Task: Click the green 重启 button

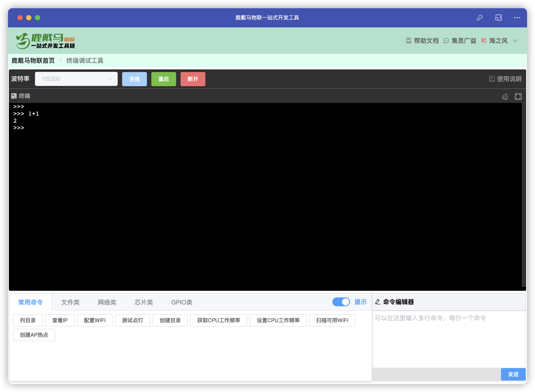Action: point(164,79)
